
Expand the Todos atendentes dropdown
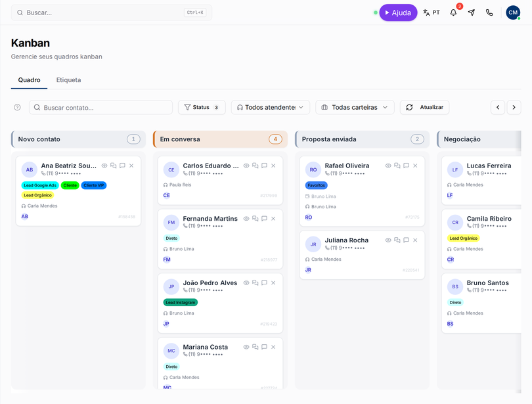pyautogui.click(x=271, y=107)
